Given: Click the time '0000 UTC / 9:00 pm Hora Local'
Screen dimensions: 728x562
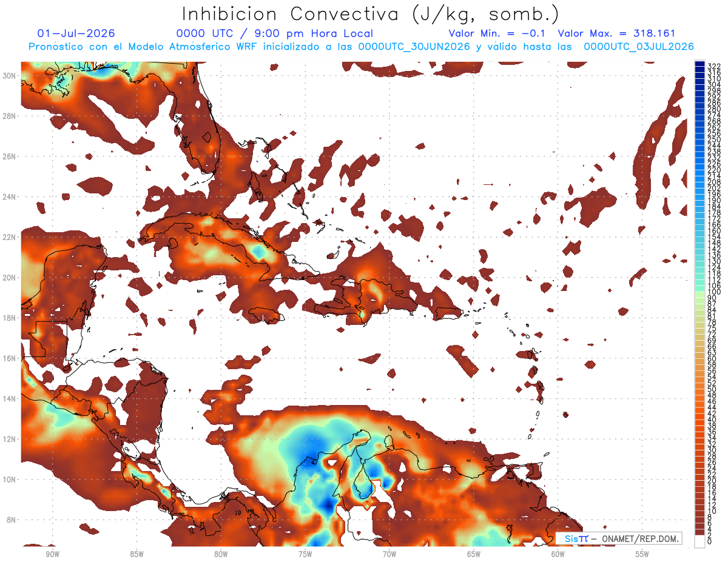Looking at the screenshot, I should pos(275,33).
